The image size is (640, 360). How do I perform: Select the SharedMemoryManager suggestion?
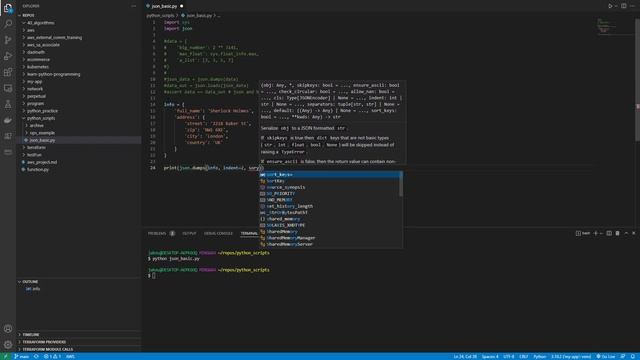pos(331,238)
